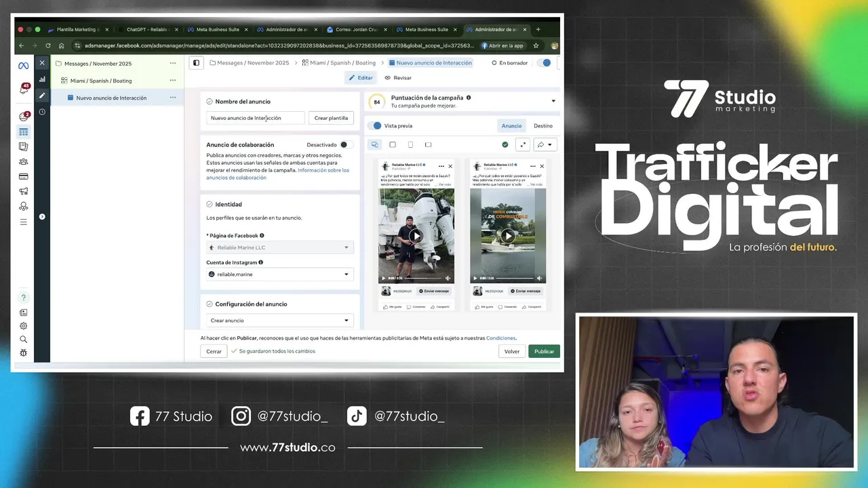The height and width of the screenshot is (488, 868).
Task: Select the multi-placement preview layout icon
Action: [374, 144]
